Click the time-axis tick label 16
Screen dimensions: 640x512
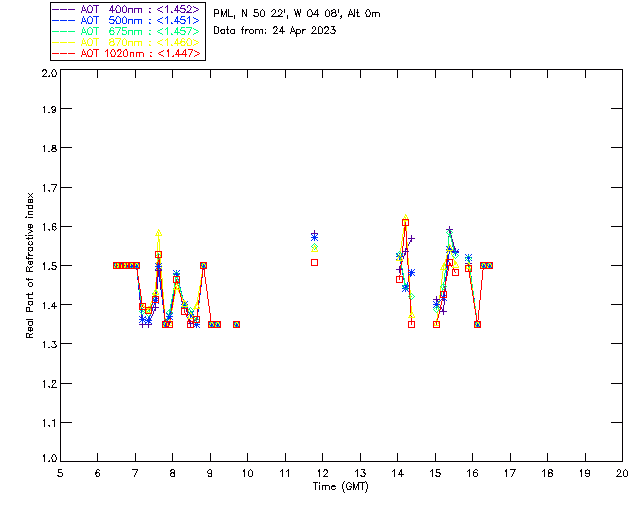pyautogui.click(x=473, y=473)
